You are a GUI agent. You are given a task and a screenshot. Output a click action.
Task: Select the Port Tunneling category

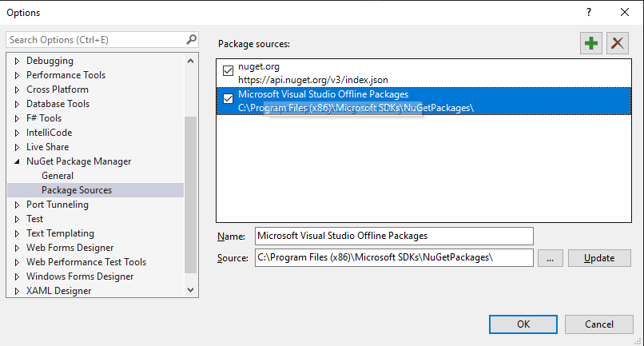tap(58, 205)
